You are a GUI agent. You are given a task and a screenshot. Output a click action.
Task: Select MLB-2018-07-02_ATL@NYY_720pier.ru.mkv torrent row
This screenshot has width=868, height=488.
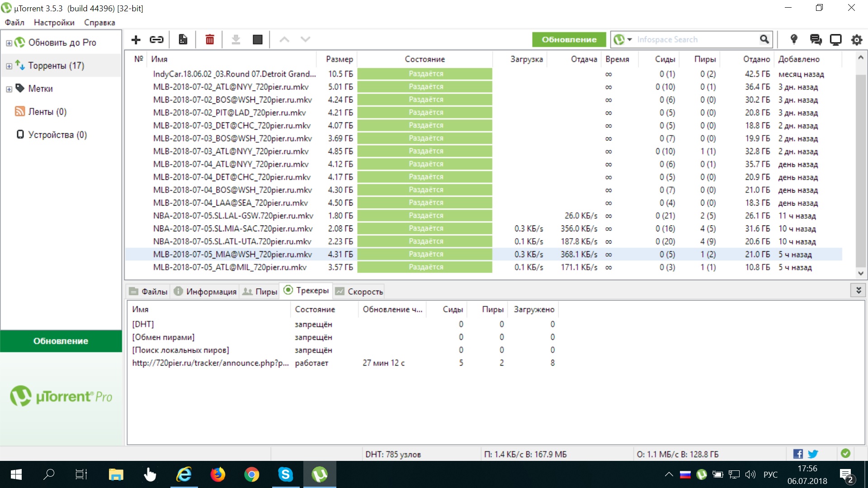(483, 87)
